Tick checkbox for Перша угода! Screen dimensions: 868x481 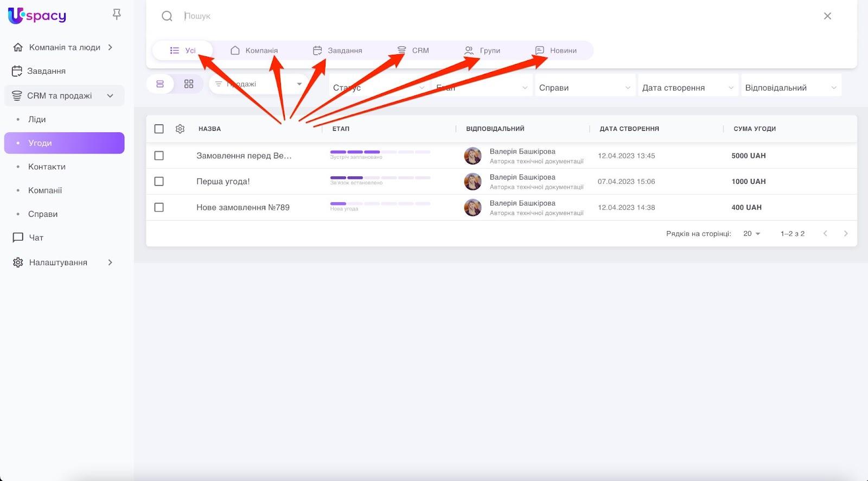point(159,182)
